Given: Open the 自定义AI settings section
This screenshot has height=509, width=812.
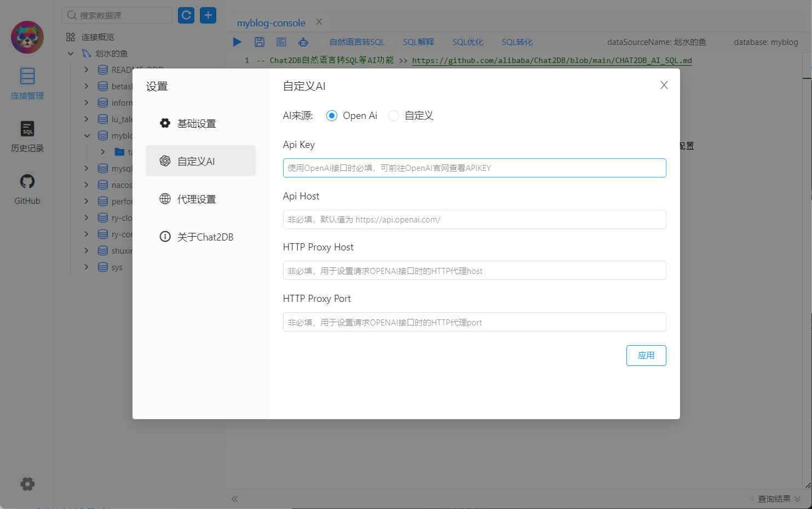Looking at the screenshot, I should [201, 161].
